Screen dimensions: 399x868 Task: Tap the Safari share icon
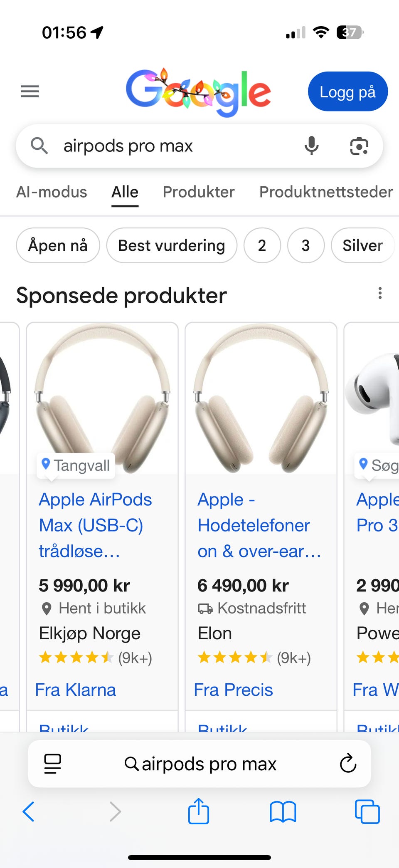199,811
